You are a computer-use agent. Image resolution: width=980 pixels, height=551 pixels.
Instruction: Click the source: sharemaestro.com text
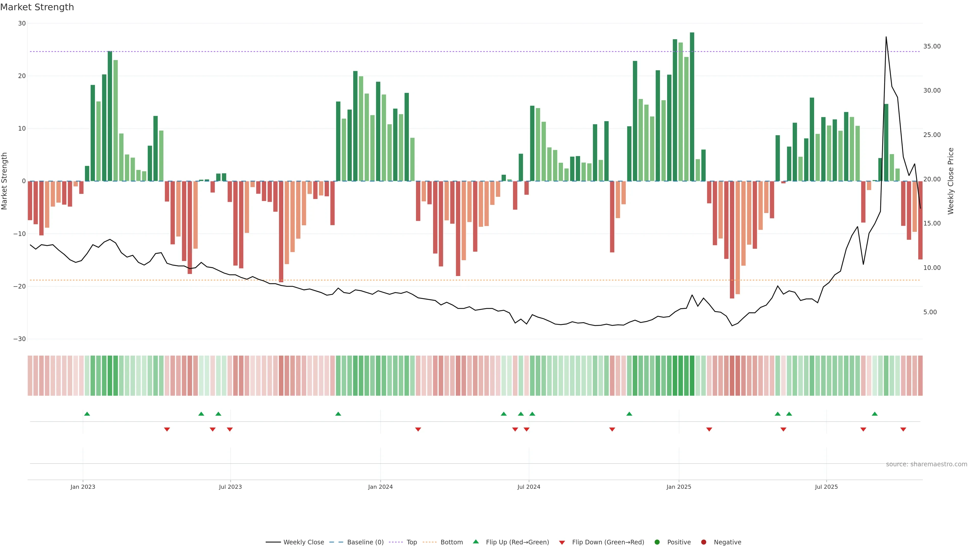926,464
